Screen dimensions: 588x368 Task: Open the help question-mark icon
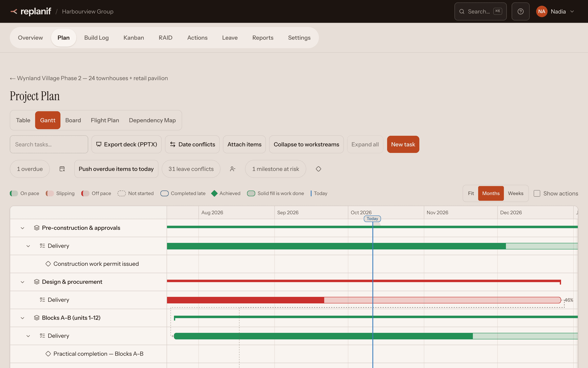(x=520, y=11)
